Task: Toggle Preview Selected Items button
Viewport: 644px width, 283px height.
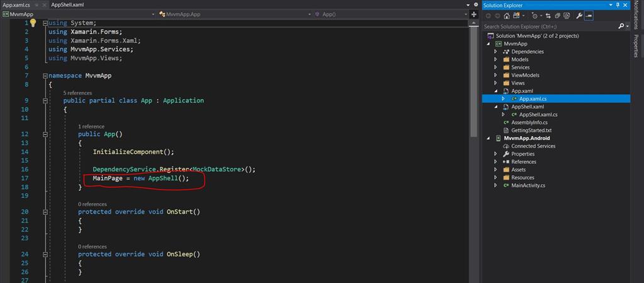Action: click(x=589, y=16)
